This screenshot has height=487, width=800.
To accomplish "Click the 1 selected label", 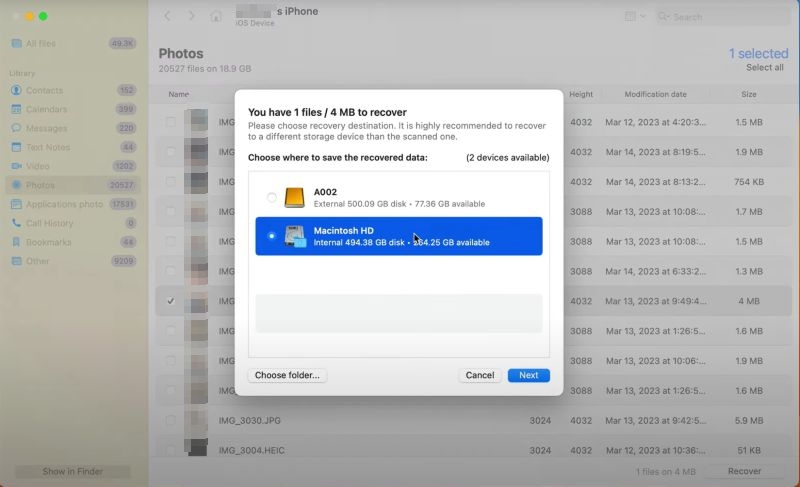I will coord(758,53).
